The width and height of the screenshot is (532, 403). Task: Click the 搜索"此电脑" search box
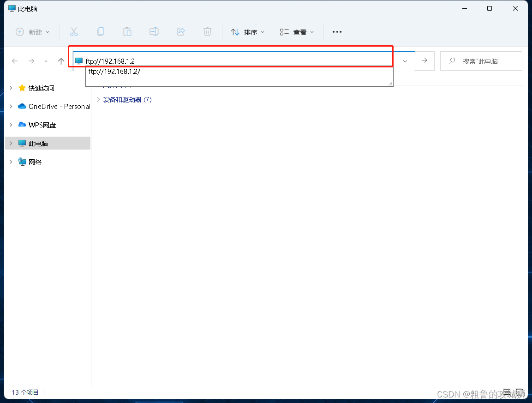(481, 61)
